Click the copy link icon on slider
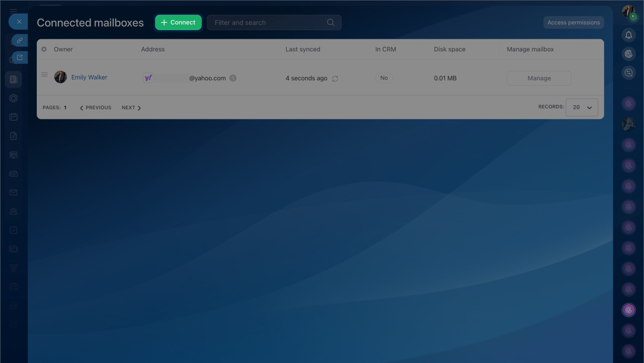 pos(20,40)
